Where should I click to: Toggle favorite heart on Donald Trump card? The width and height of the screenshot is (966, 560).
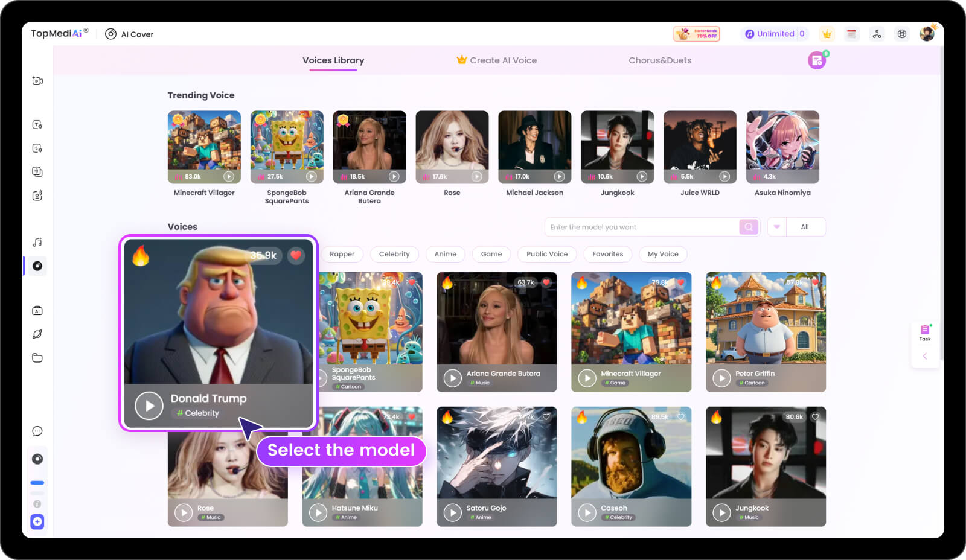point(296,255)
